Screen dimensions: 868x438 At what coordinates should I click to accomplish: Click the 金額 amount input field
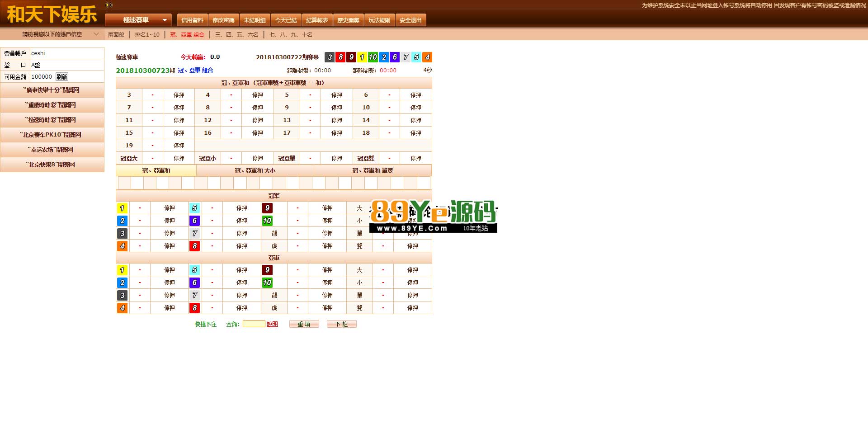click(254, 324)
